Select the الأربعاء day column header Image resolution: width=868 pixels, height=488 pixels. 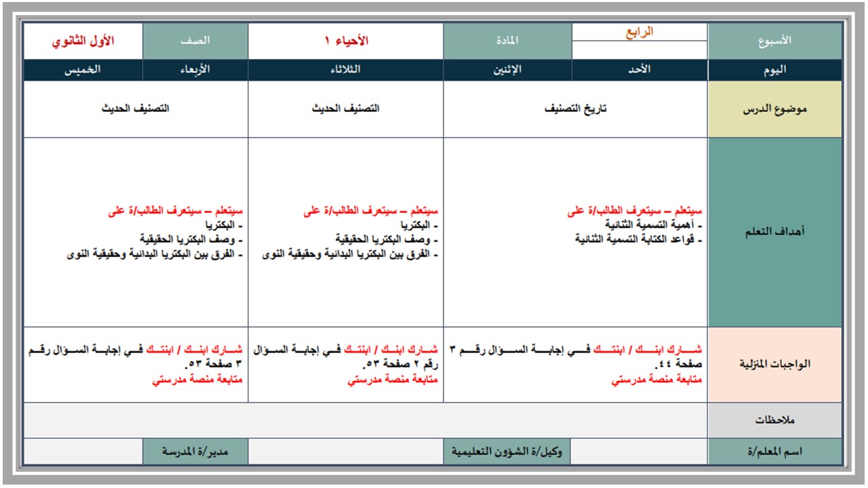click(x=195, y=70)
